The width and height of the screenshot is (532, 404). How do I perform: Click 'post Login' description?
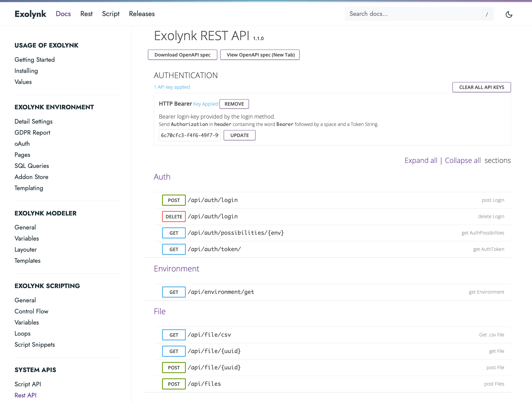tap(493, 200)
